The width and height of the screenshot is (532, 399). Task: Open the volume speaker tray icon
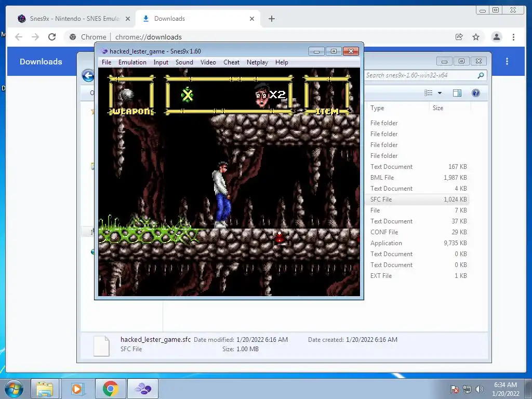point(479,389)
